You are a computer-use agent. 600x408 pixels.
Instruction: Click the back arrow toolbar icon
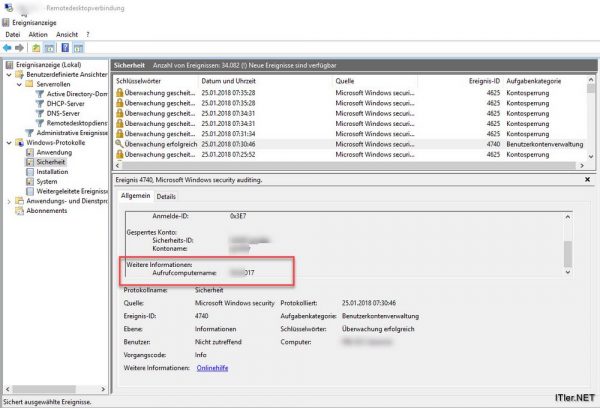8,47
